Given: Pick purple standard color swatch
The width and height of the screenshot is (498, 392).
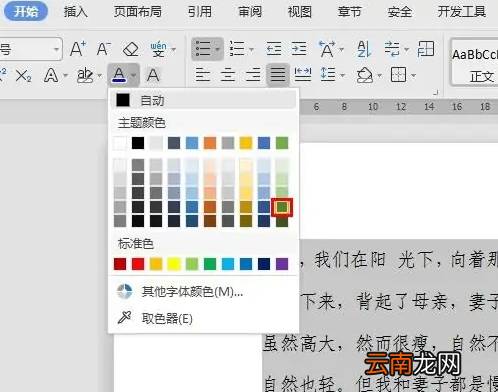Looking at the screenshot, I should pos(282,264).
